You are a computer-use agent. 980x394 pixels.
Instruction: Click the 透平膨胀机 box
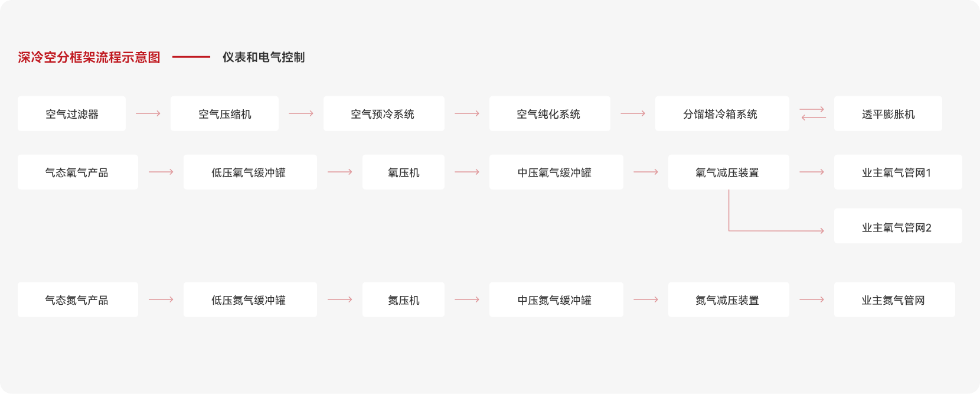coord(888,114)
